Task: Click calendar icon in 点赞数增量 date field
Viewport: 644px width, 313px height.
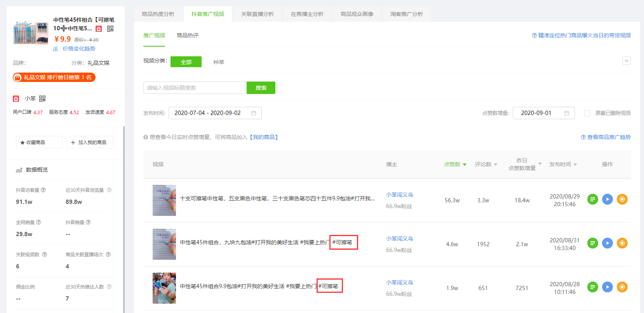Action: pyautogui.click(x=567, y=113)
